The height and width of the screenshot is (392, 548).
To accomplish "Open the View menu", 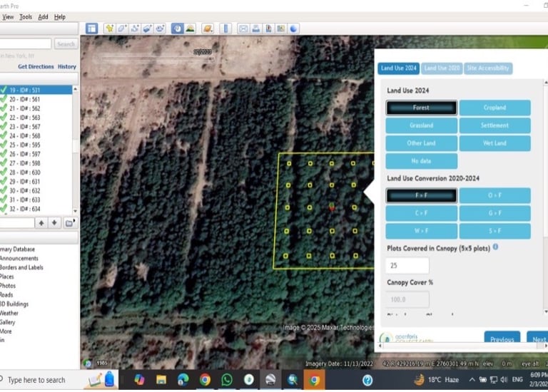I will coord(8,17).
